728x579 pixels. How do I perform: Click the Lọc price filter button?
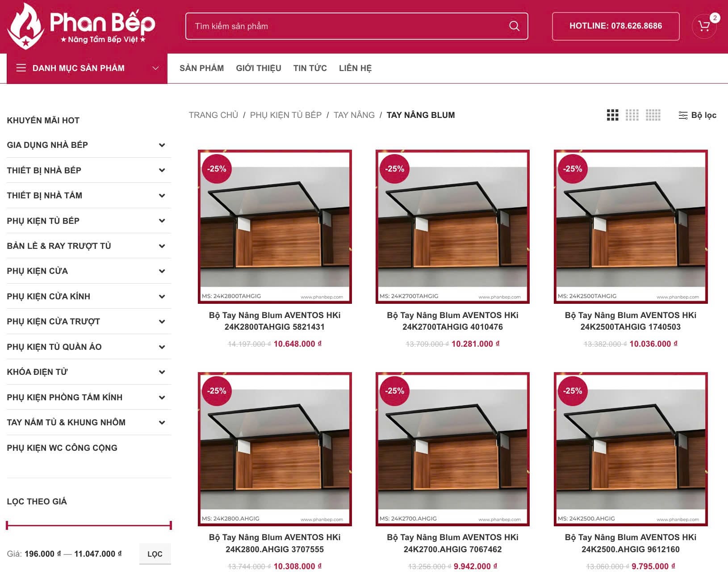click(x=155, y=554)
